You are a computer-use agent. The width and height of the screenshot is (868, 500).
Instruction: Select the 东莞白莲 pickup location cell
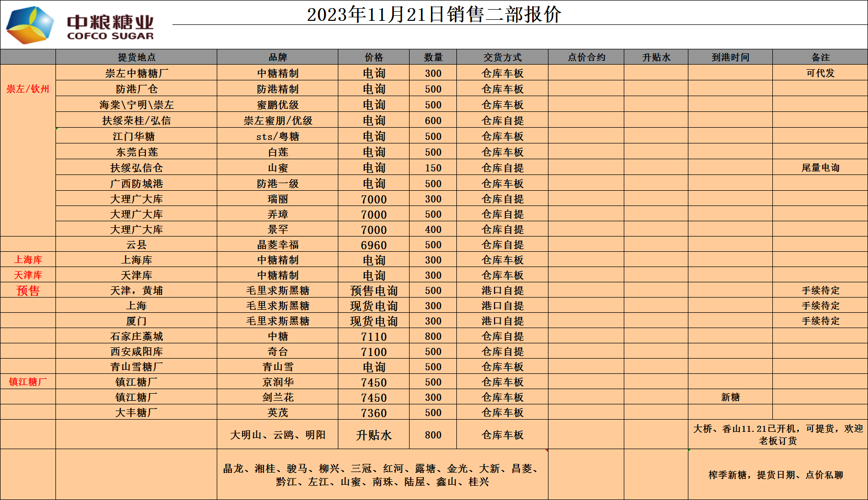pyautogui.click(x=136, y=152)
